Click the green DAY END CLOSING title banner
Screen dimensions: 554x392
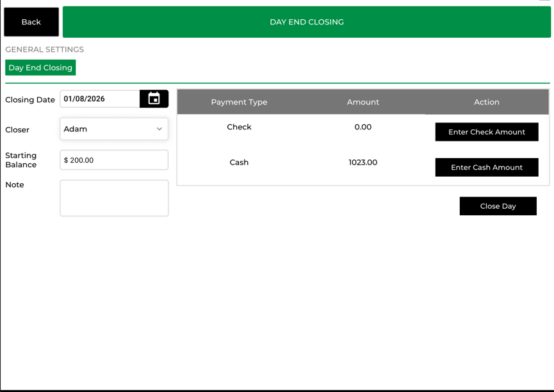pyautogui.click(x=307, y=22)
